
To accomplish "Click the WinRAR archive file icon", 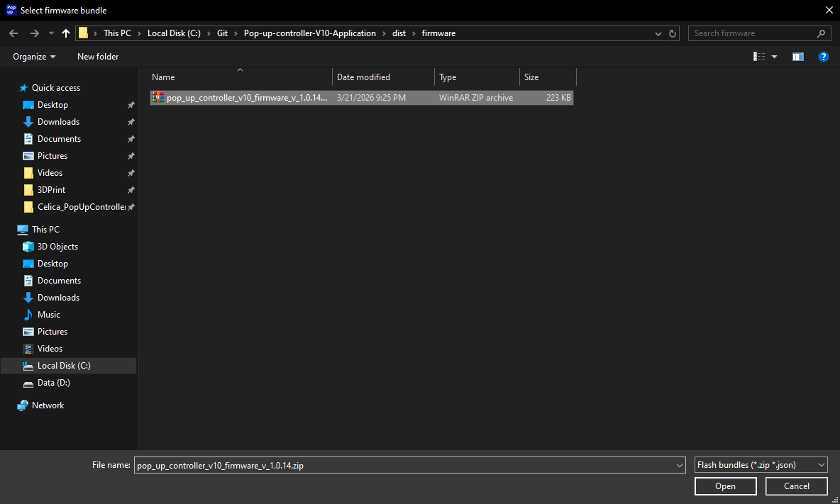I will (157, 97).
